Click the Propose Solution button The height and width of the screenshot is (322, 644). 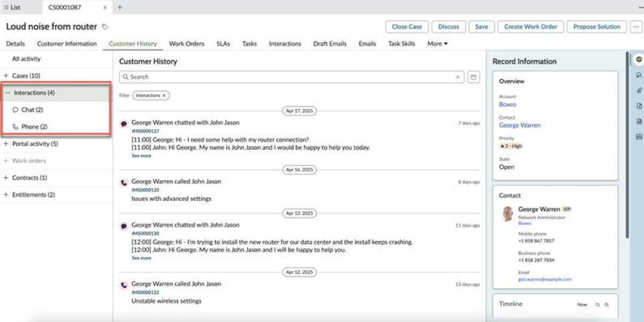click(x=597, y=27)
